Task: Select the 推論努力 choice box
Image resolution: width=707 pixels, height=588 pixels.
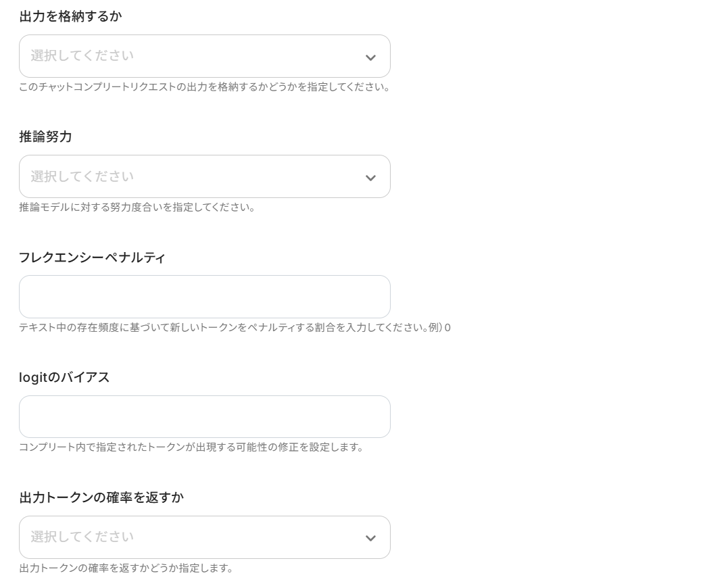Action: (x=205, y=176)
